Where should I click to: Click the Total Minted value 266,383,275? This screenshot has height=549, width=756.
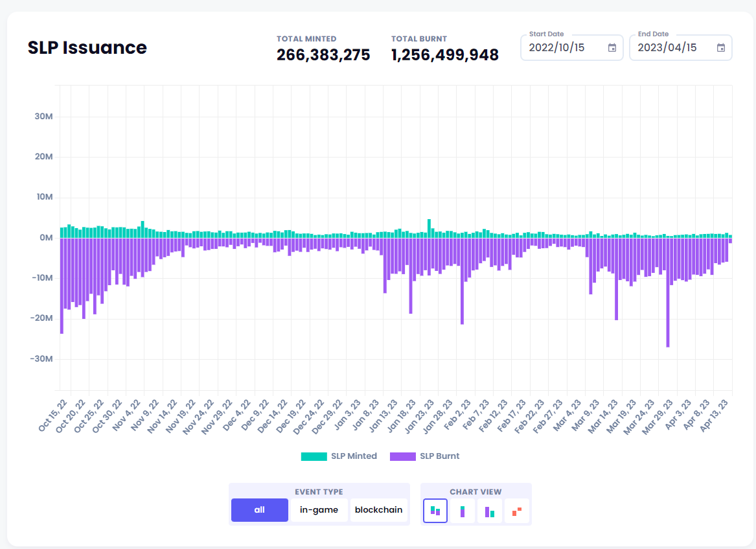(323, 55)
